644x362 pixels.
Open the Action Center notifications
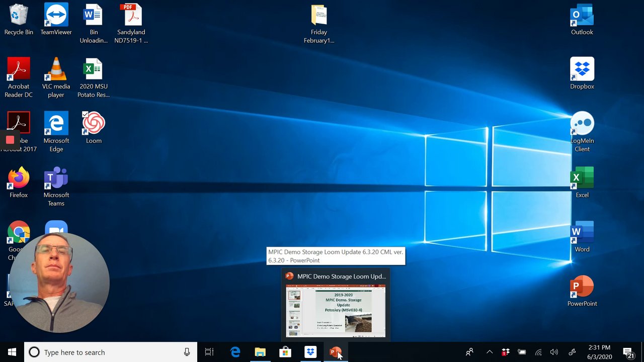(x=628, y=352)
